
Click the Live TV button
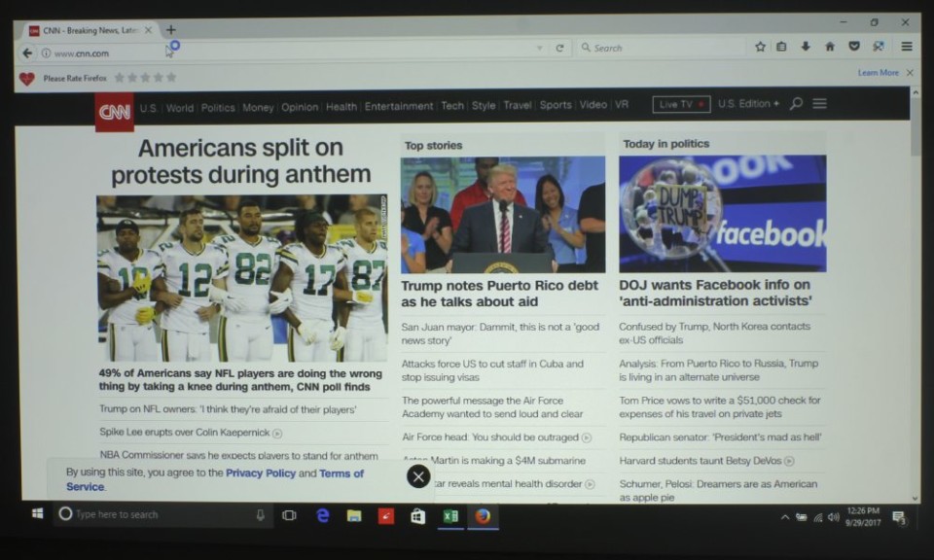click(x=681, y=104)
